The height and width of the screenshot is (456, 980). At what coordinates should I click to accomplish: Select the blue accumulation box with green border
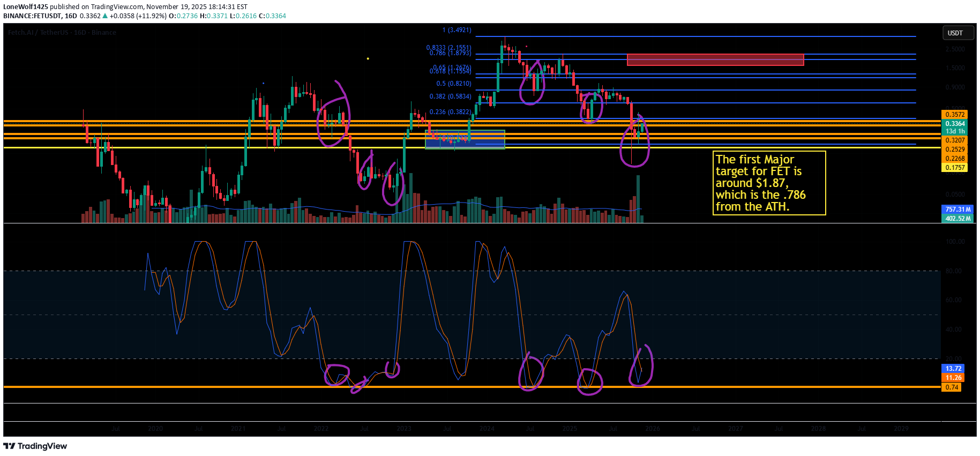click(465, 139)
